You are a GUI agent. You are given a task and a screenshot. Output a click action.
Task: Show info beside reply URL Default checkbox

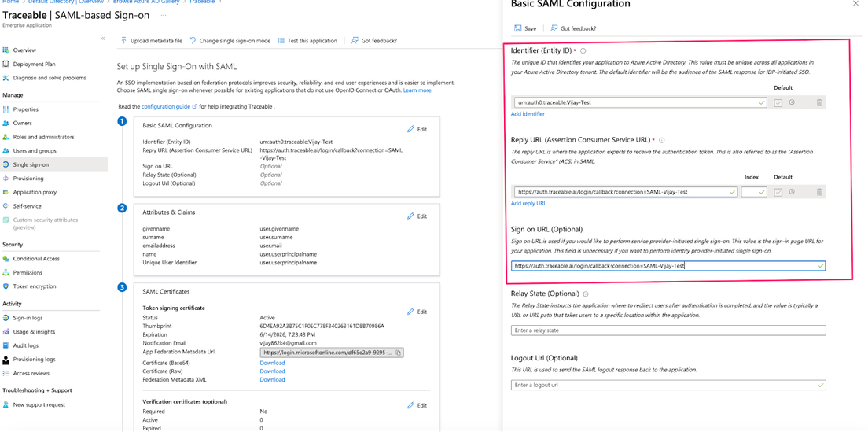(x=792, y=191)
